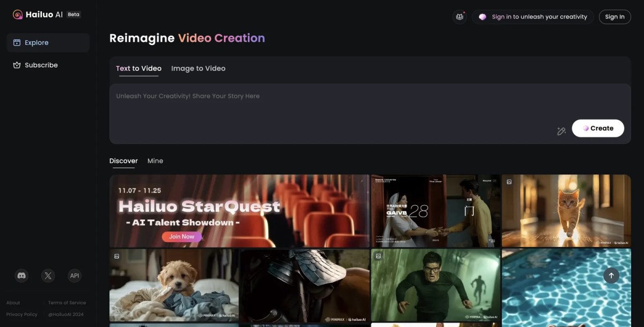644x327 pixels.
Task: Join the Discord community
Action: tap(21, 275)
